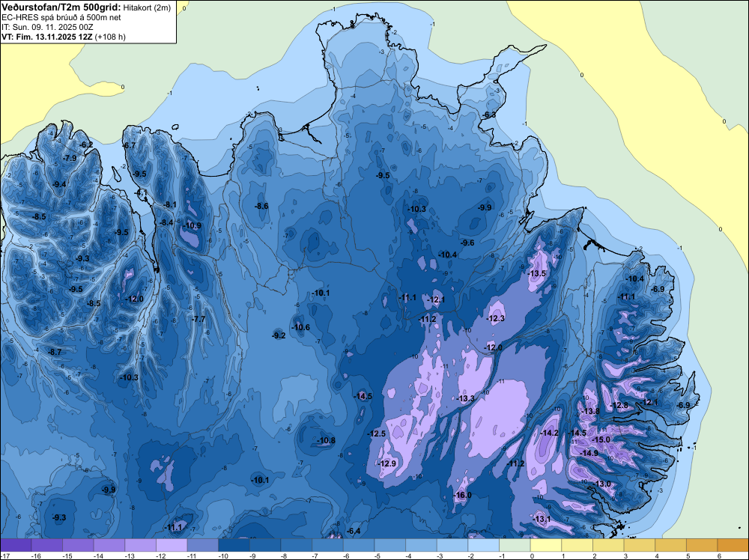The width and height of the screenshot is (749, 560).
Task: Click the -12.5 temperature label
Action: point(377,433)
